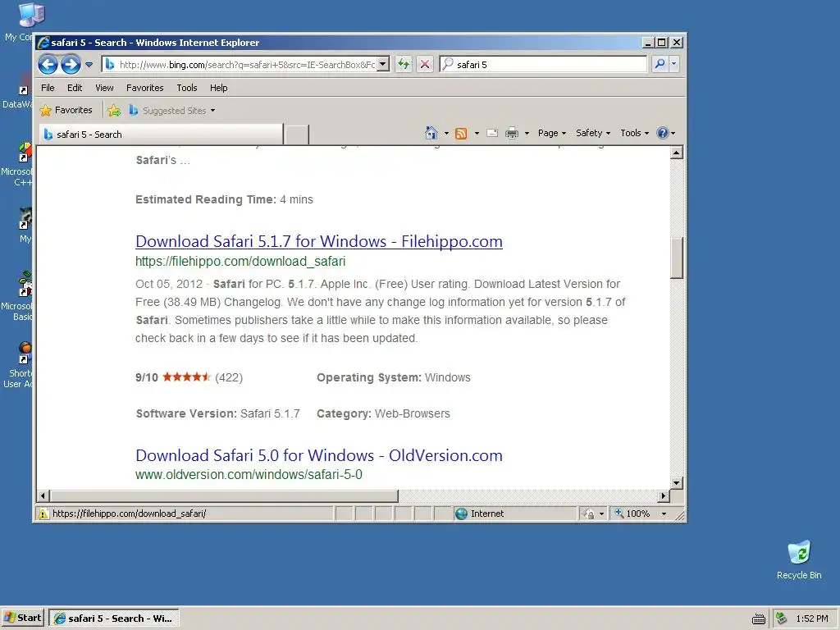Open the Favorites star button
The height and width of the screenshot is (630, 840).
point(66,111)
